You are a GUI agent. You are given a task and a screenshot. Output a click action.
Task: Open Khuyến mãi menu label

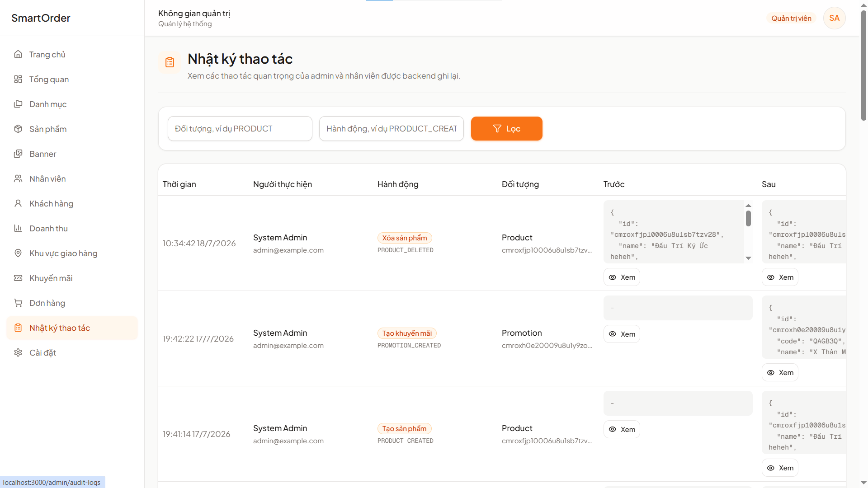pos(51,278)
